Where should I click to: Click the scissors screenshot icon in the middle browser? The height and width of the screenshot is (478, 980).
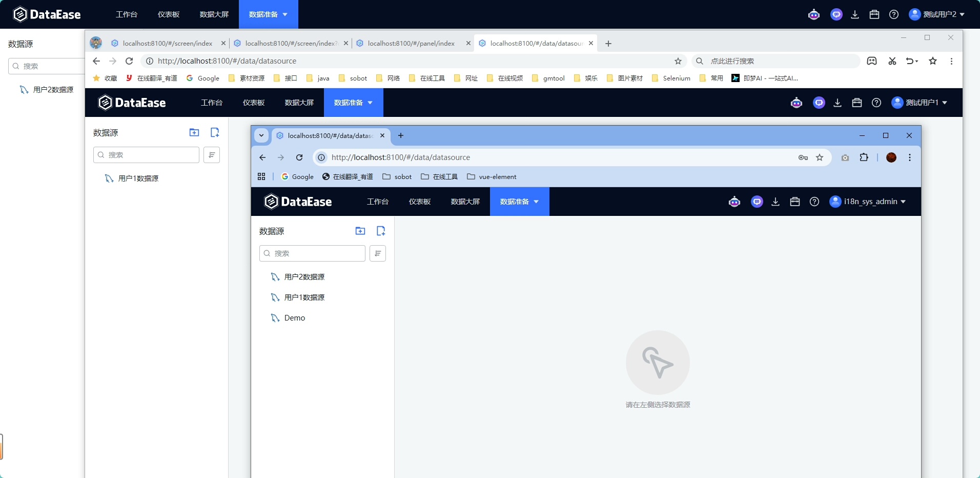892,61
